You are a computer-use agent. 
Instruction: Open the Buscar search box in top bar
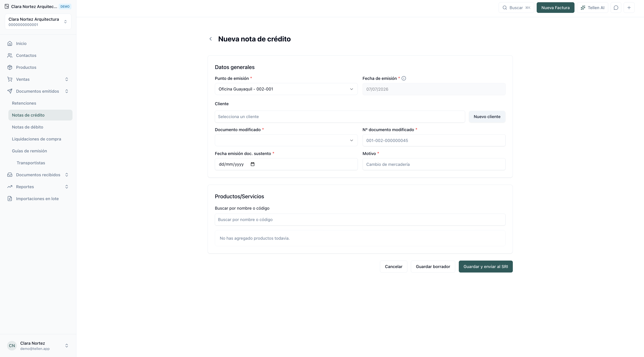pos(516,7)
